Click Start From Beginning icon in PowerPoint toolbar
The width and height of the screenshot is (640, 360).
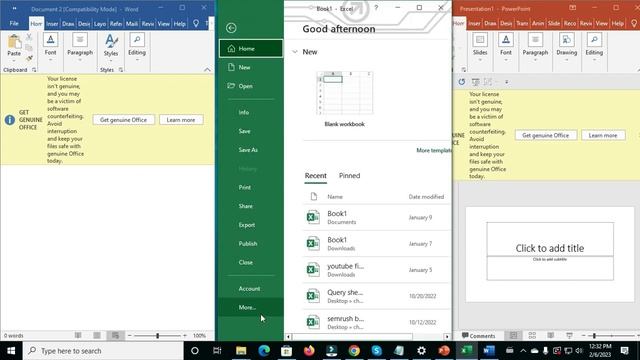(476, 82)
